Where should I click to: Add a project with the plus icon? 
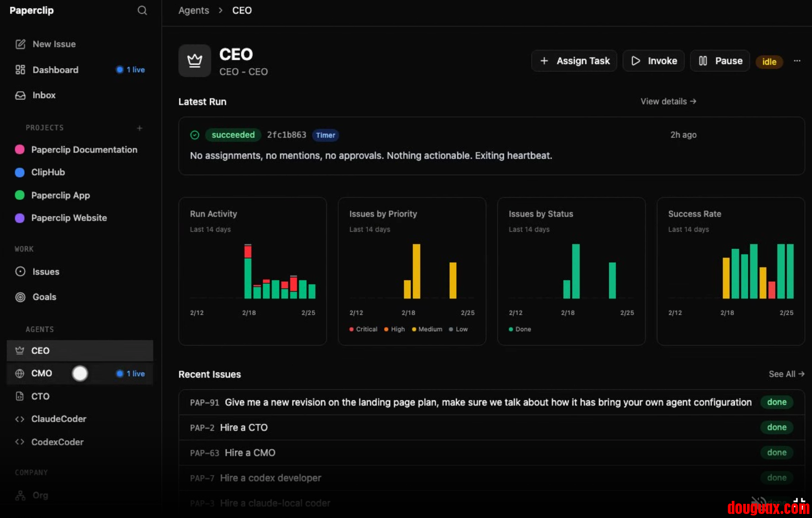(140, 128)
